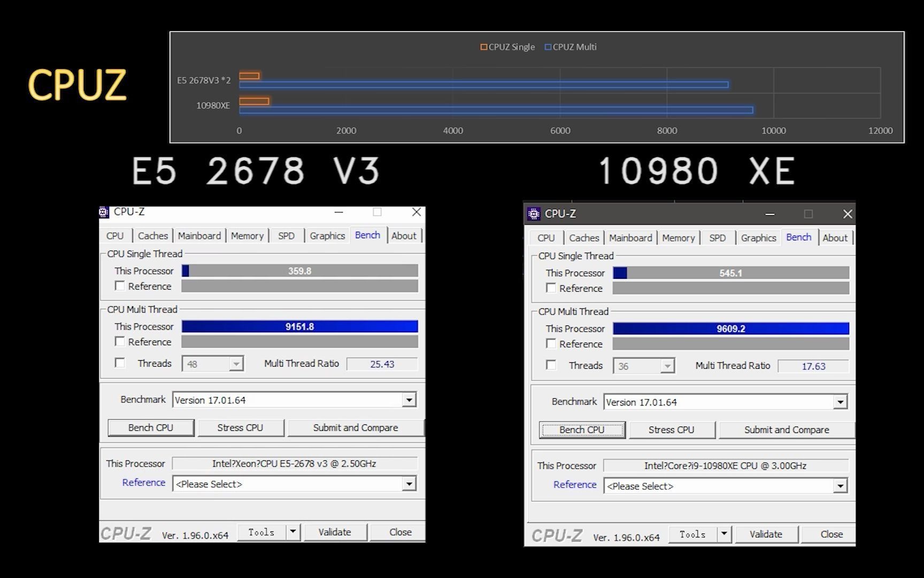This screenshot has height=578, width=924.
Task: Click processor name field Xeon E5-2678 v3
Action: [295, 463]
